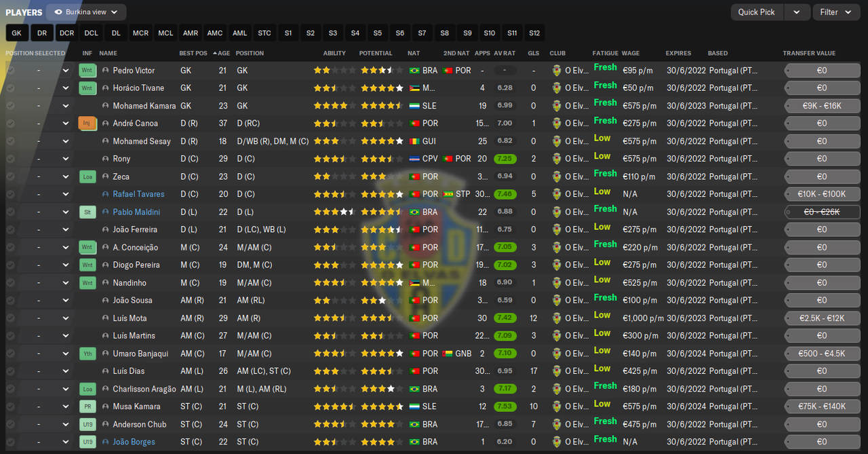This screenshot has width=868, height=454.
Task: Click the Sierra Leone flag in Mohamed Kamara's row
Action: 414,106
